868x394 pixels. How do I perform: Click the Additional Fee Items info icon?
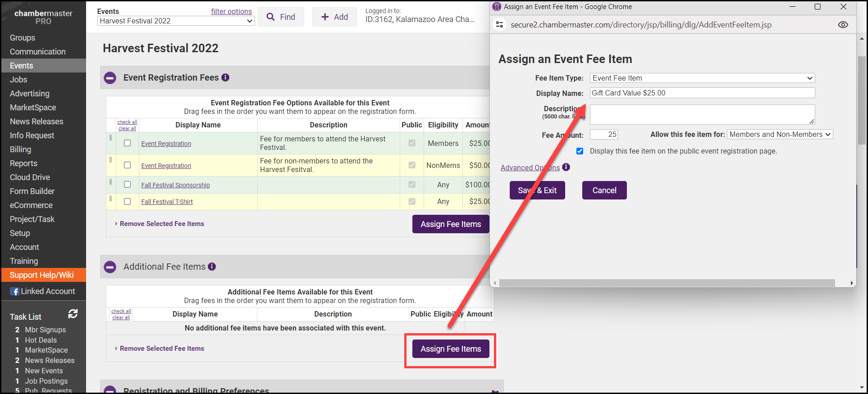coord(212,267)
